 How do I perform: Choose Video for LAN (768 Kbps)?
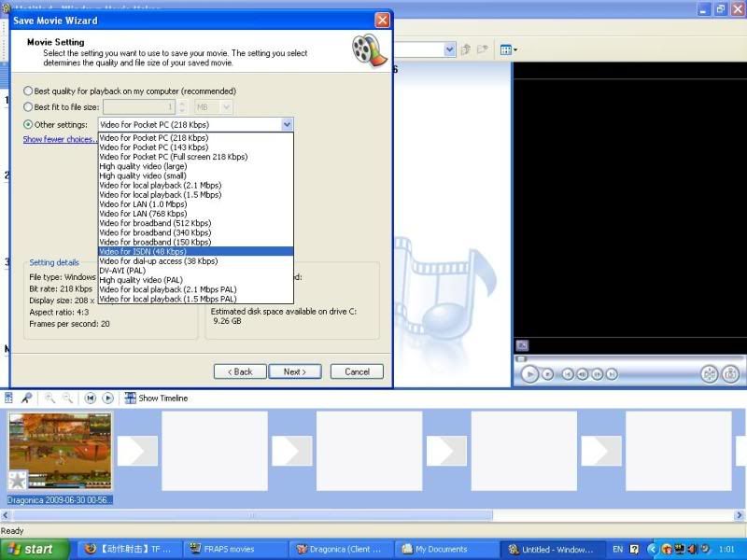(195, 214)
